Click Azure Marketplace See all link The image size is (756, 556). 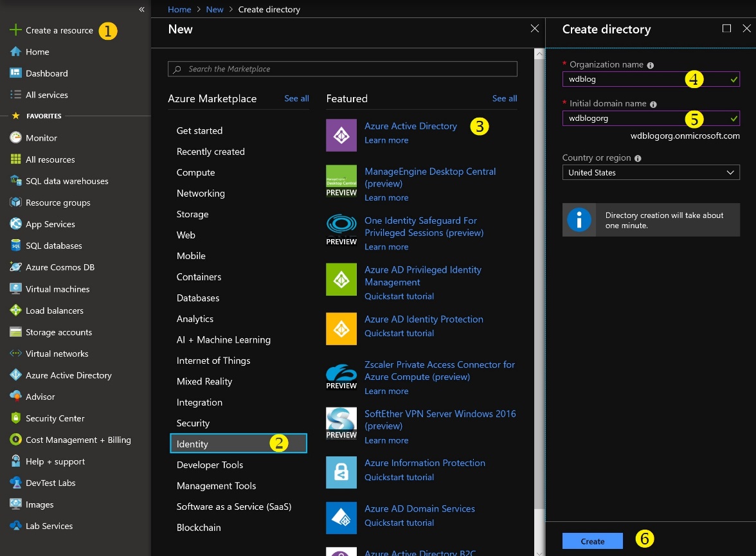296,98
